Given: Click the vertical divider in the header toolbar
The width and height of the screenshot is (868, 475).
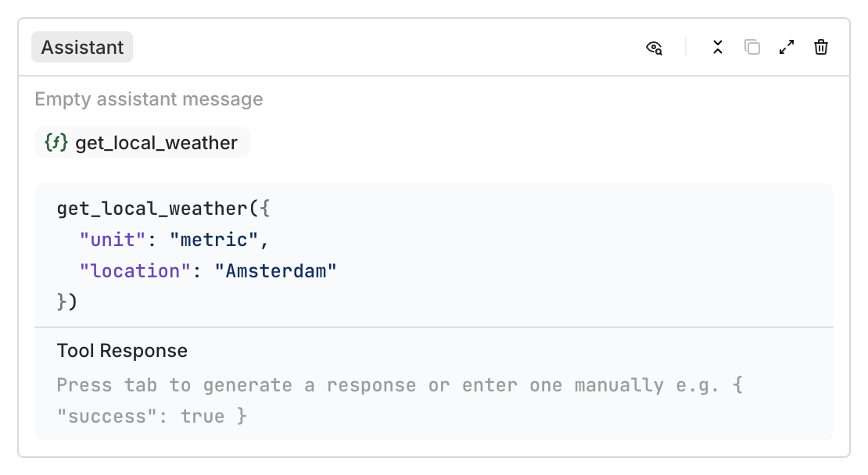Looking at the screenshot, I should [686, 47].
